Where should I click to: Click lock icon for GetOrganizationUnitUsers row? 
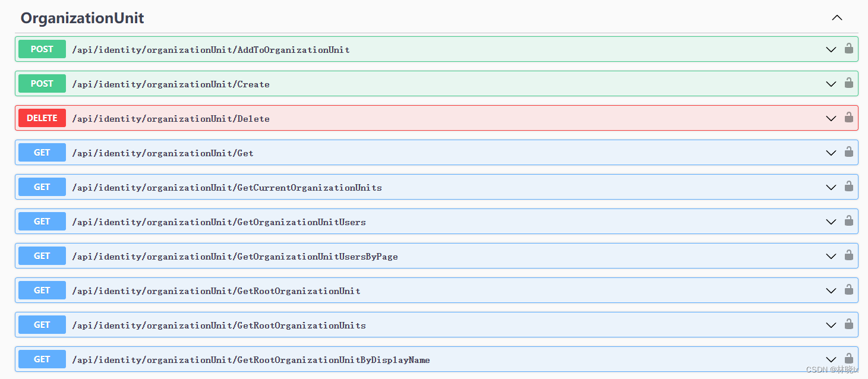[x=848, y=221]
